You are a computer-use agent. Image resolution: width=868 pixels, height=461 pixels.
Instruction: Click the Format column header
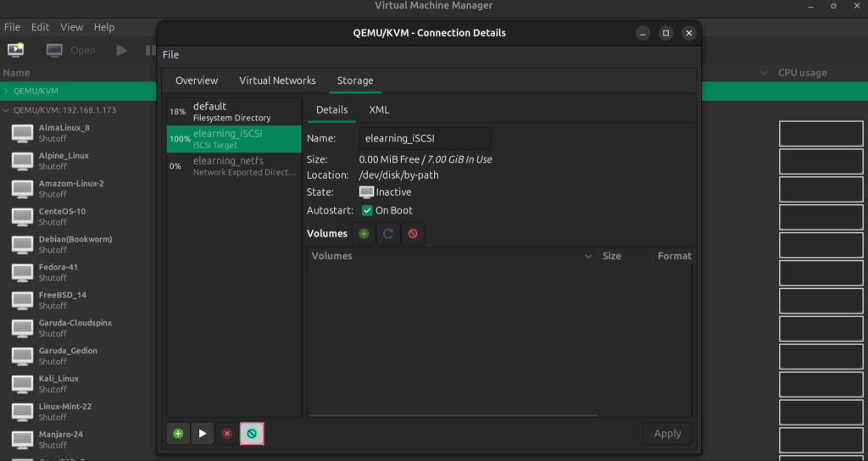[x=673, y=256]
